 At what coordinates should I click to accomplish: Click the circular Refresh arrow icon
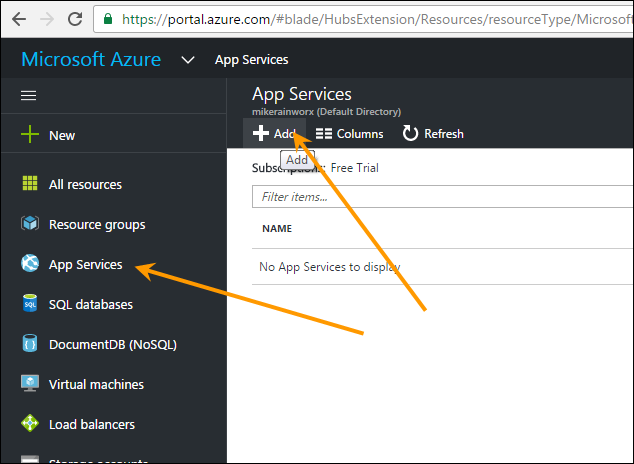tap(410, 133)
